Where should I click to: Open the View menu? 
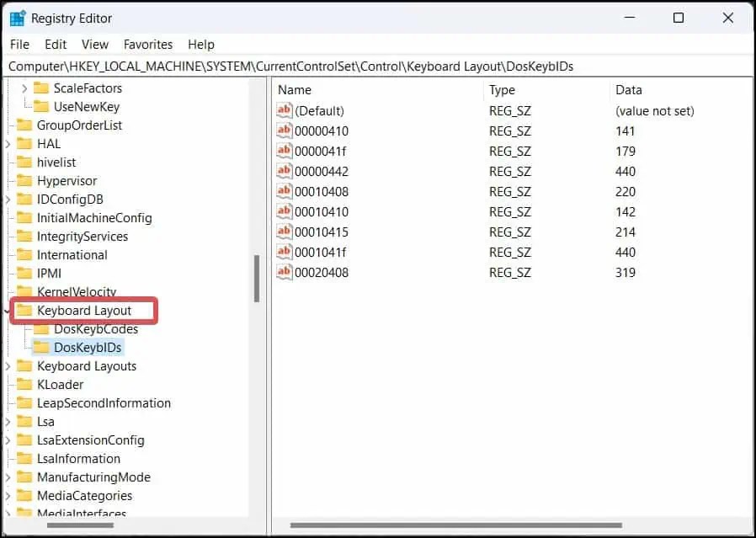point(94,44)
